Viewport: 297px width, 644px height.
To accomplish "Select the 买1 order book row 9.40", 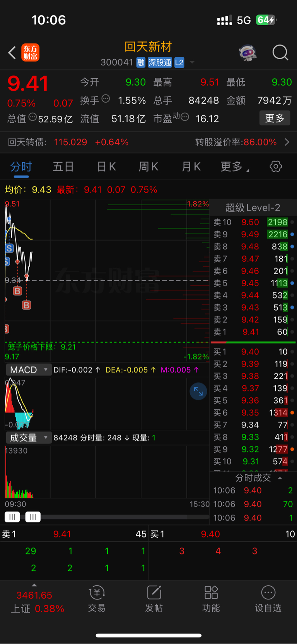I will (253, 352).
